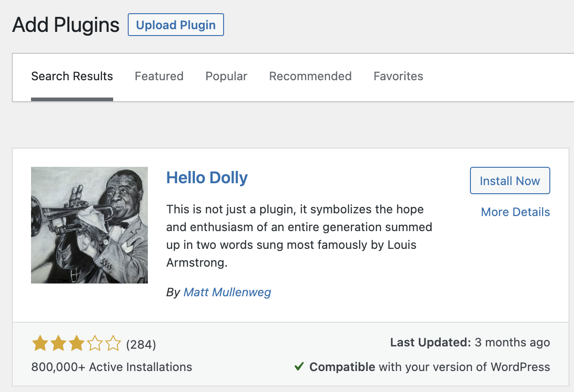Click the 800,000+ Active Installations text
Screen dimensions: 574x392
click(x=112, y=367)
